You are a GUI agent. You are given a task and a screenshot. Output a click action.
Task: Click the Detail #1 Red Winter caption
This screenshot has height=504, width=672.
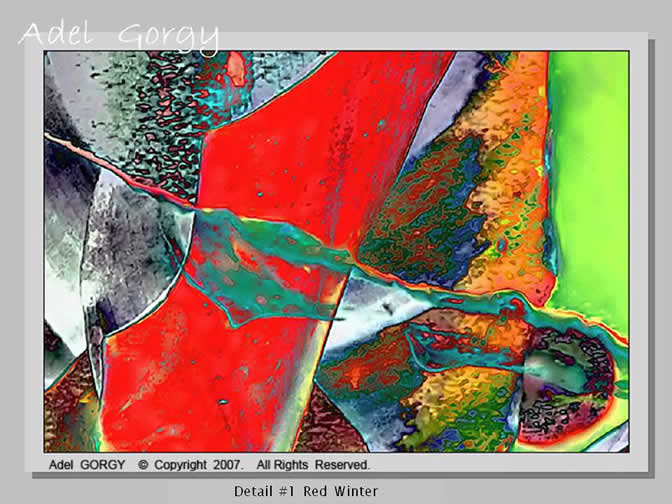point(306,491)
